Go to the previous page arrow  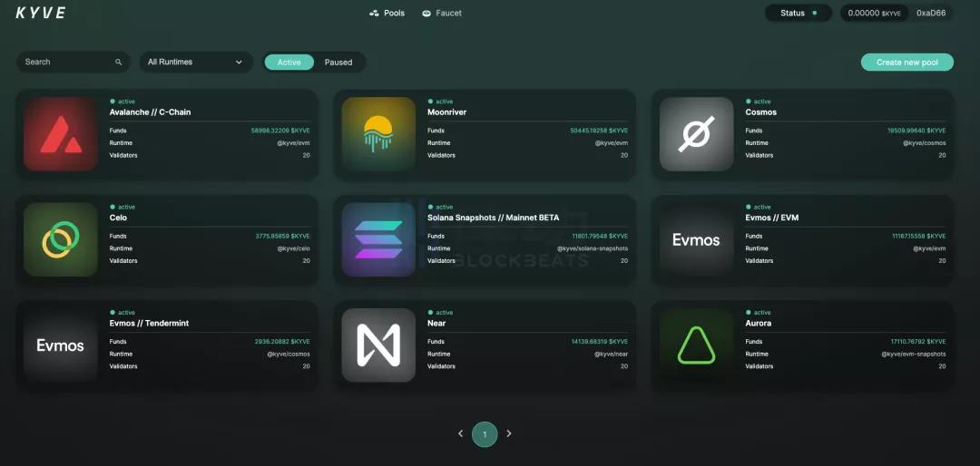(x=461, y=433)
